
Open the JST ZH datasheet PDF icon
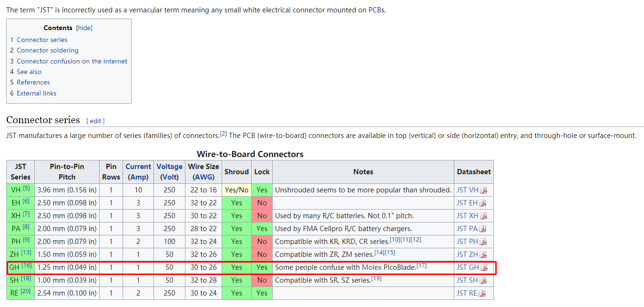pos(483,254)
